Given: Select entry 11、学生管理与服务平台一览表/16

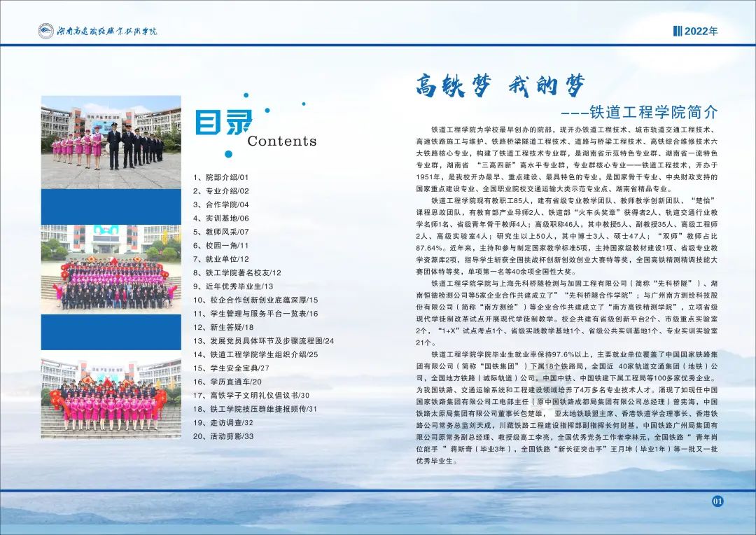Looking at the screenshot, I should click(x=255, y=314).
